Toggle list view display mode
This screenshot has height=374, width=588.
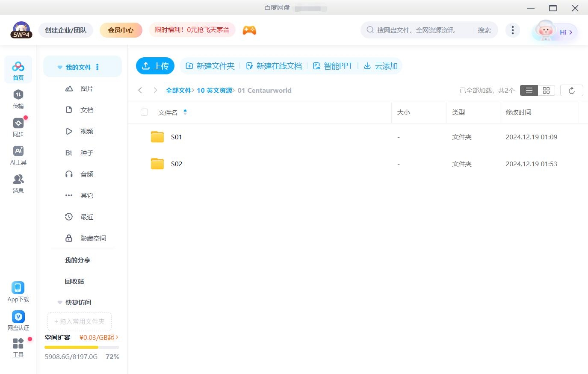[x=529, y=90]
